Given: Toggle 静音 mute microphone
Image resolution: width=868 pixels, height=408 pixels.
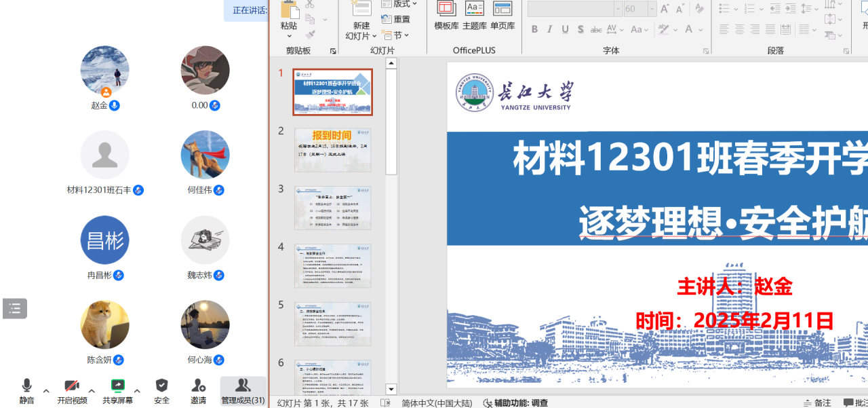Looking at the screenshot, I should point(26,386).
